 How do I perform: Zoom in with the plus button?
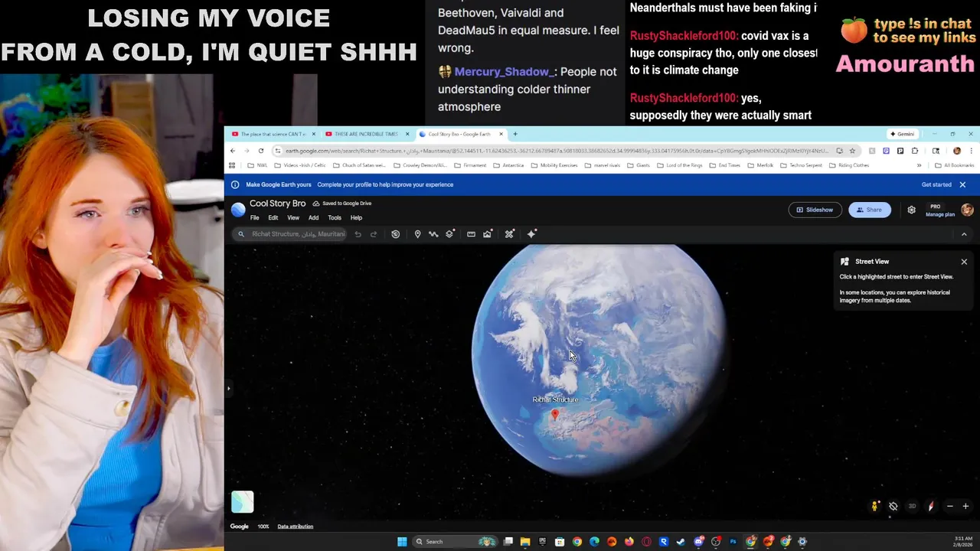coord(965,507)
